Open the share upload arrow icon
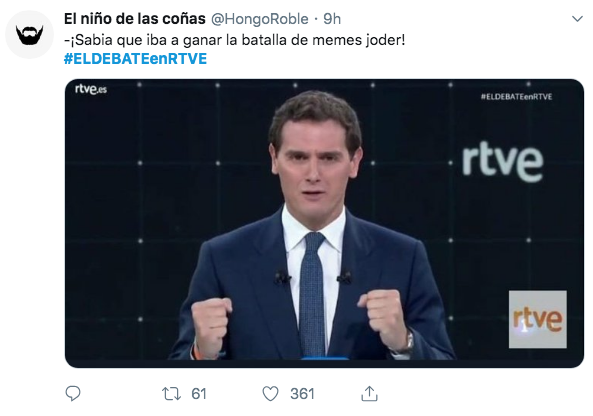This screenshot has width=593, height=416. click(369, 393)
